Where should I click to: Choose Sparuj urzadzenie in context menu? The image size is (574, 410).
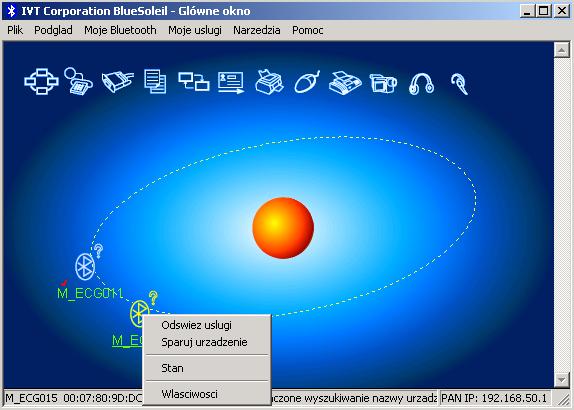(204, 342)
